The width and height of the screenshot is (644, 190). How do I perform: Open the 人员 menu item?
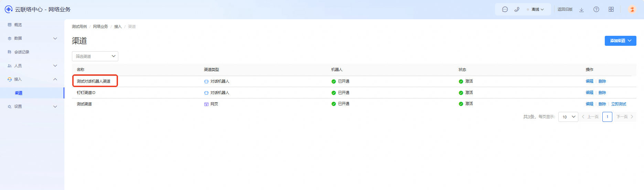pyautogui.click(x=32, y=66)
